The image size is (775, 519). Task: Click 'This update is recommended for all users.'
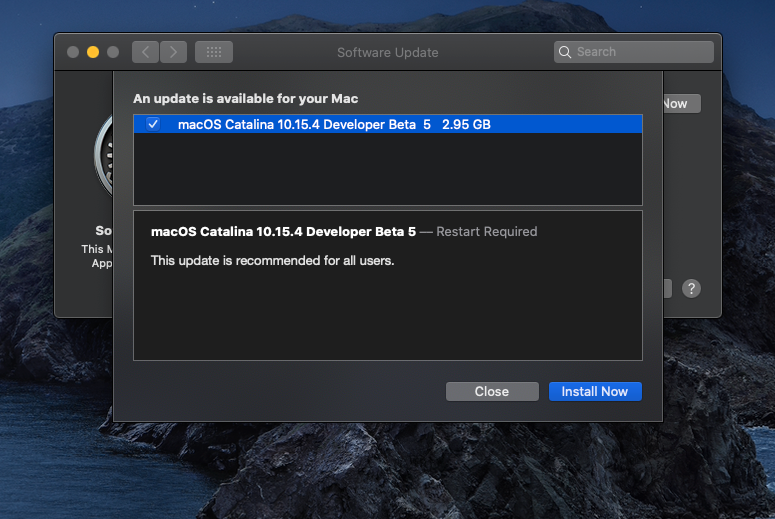point(272,260)
